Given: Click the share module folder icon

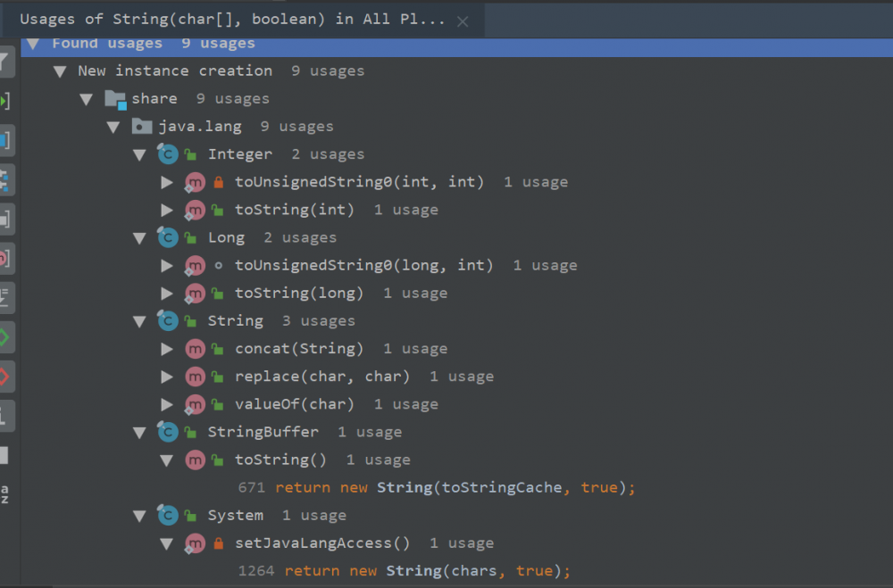Looking at the screenshot, I should pos(115,100).
